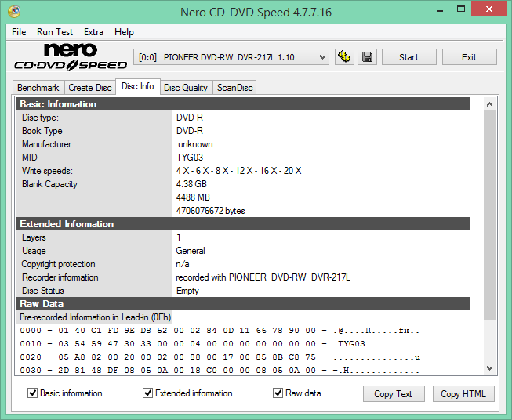The width and height of the screenshot is (512, 420).
Task: Click the Nero app icon in title bar
Action: click(14, 12)
